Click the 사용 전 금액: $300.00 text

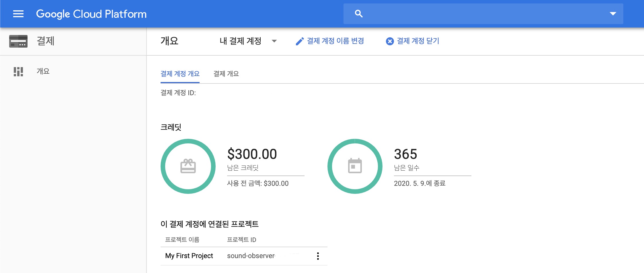pos(258,183)
